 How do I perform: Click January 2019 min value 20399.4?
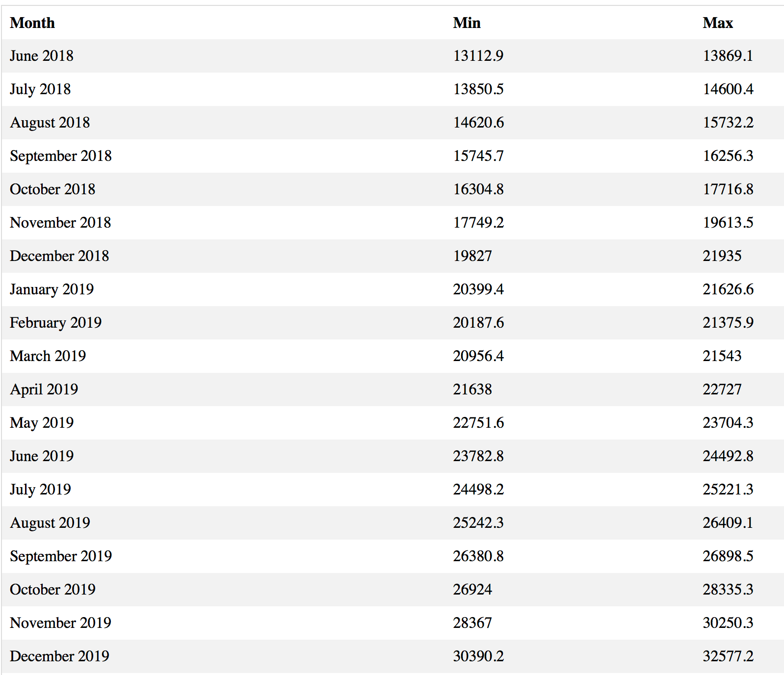tap(478, 289)
